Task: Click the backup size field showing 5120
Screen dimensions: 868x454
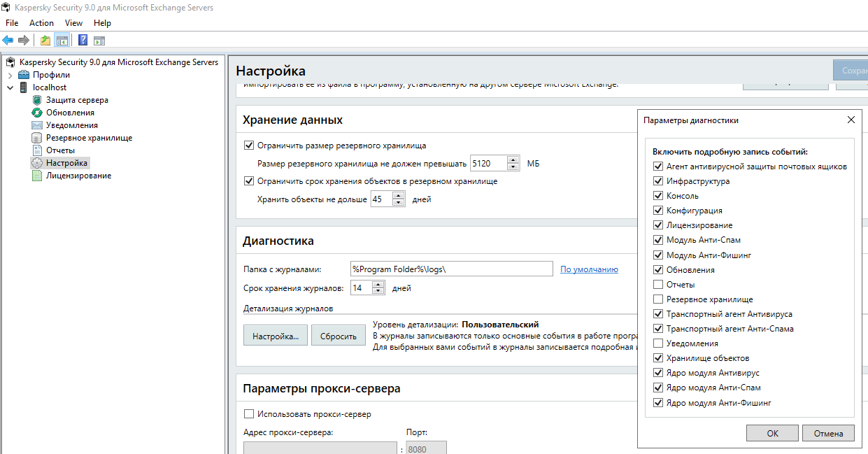Action: [489, 164]
